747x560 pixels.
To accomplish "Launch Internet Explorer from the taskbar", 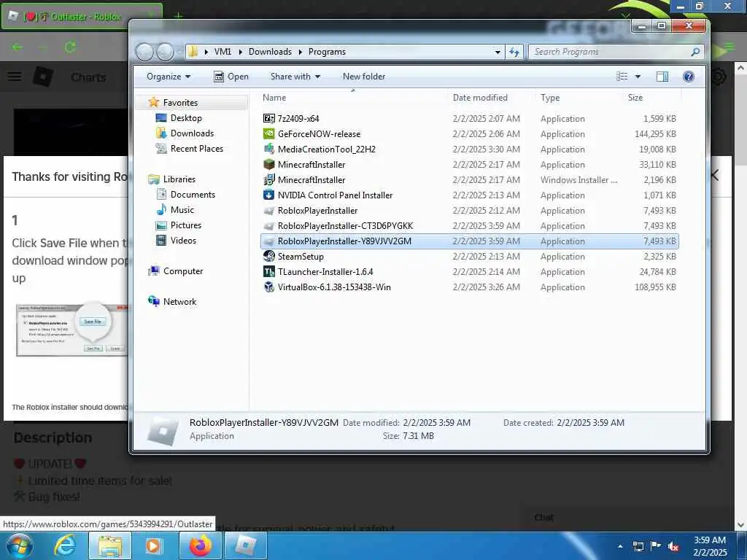I will coord(64,545).
